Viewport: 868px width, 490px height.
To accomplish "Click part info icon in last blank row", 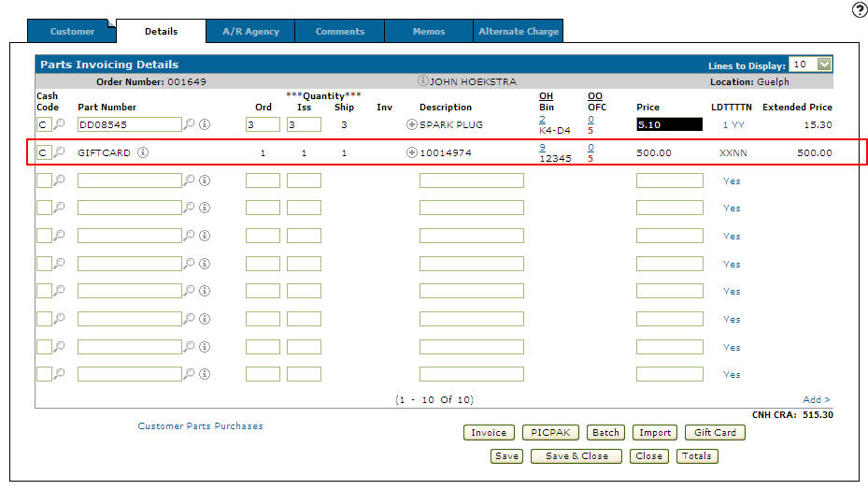I will (205, 374).
